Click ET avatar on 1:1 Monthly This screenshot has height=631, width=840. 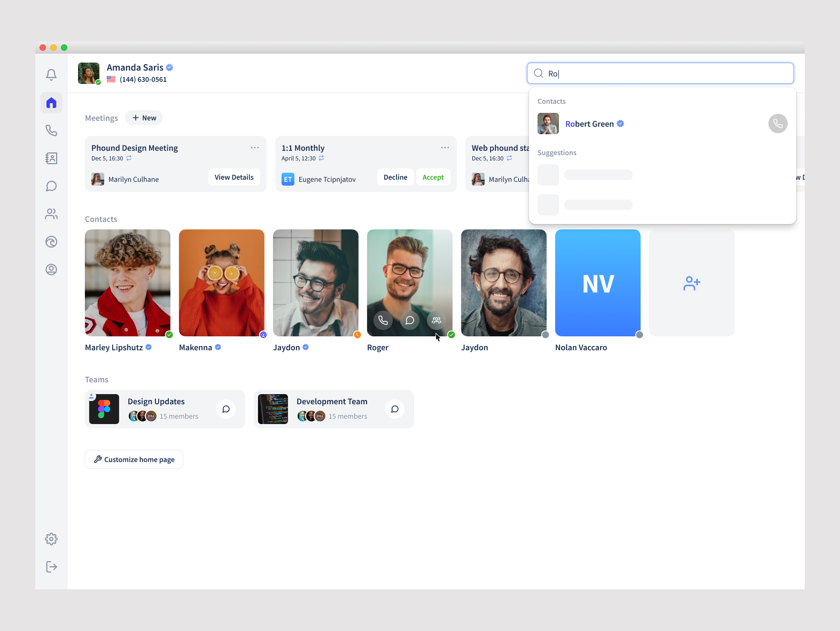288,179
